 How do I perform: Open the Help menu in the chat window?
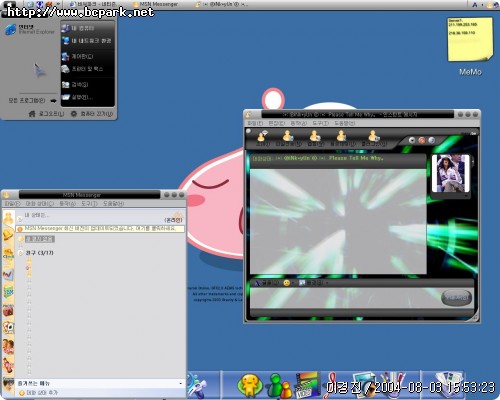tap(345, 123)
